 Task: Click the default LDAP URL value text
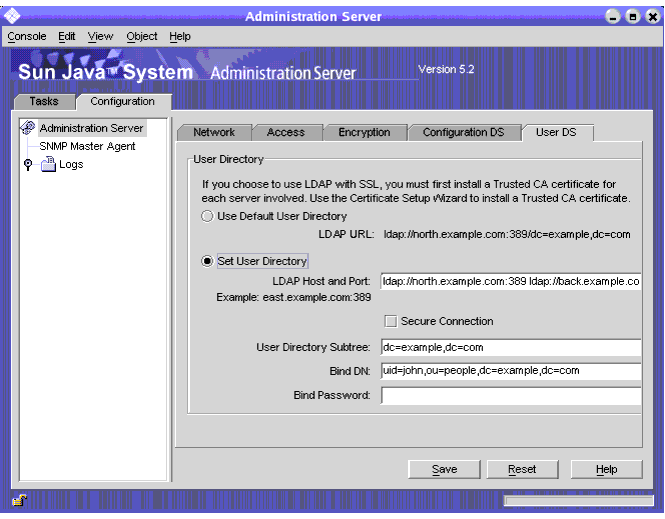tap(507, 234)
